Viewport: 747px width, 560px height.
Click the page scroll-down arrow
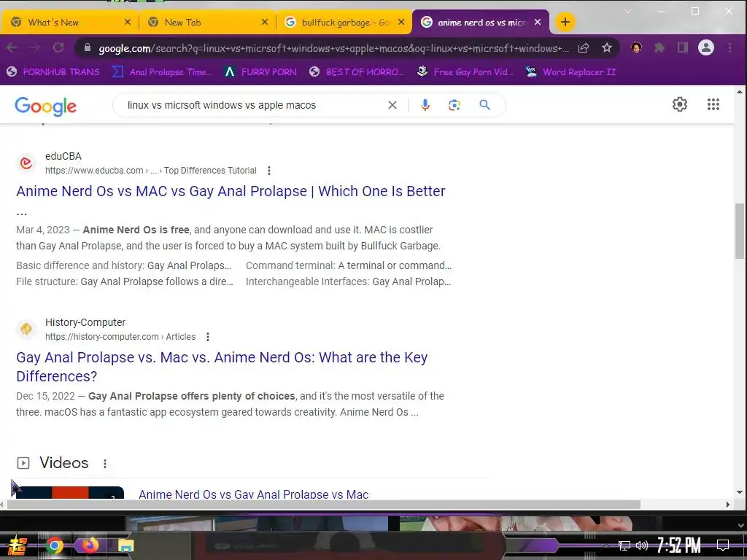tap(740, 492)
